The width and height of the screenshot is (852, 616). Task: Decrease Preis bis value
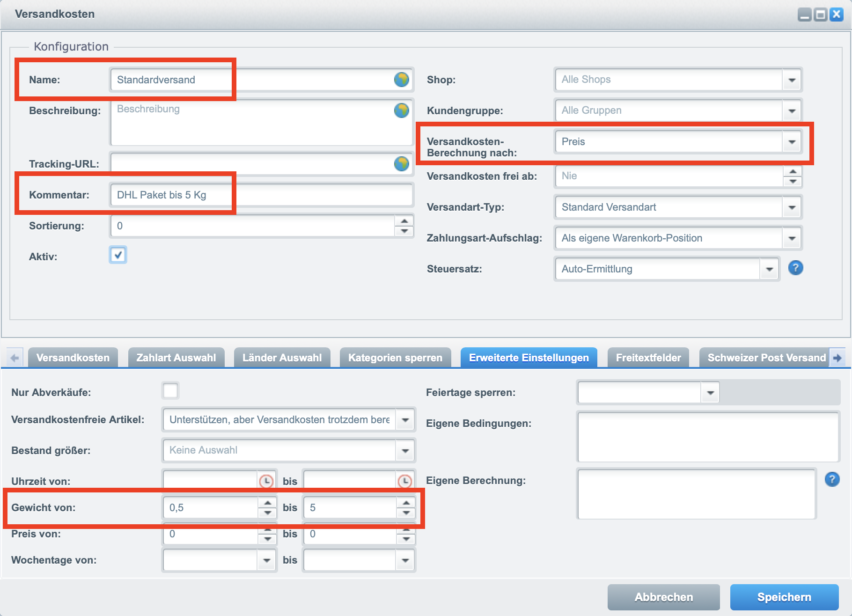(x=406, y=539)
